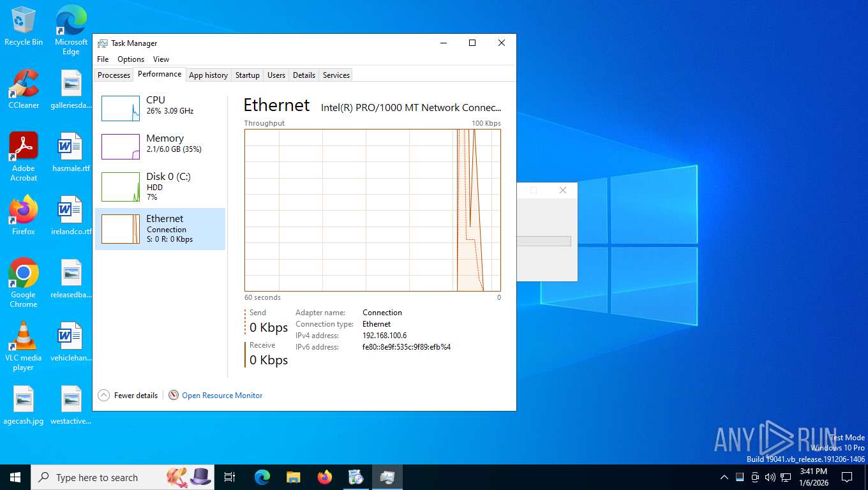Click the progress bar in background dialog
The width and height of the screenshot is (868, 490).
[543, 241]
